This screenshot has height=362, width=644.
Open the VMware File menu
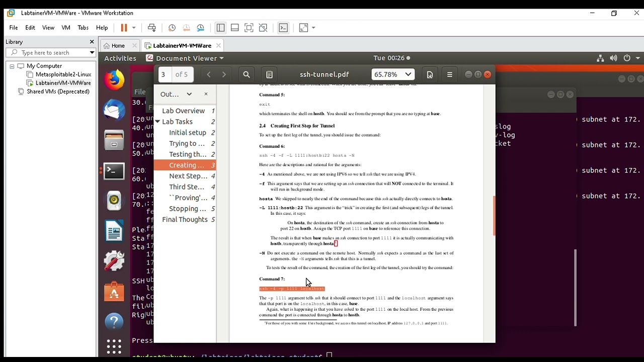[x=14, y=28]
